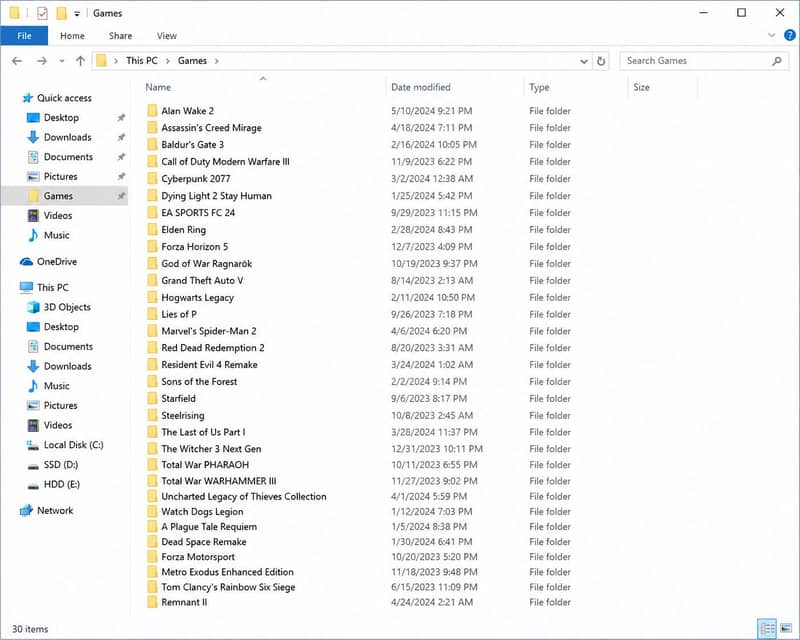Viewport: 800px width, 640px height.
Task: Select Hogwarts Legacy folder
Action: click(x=197, y=298)
